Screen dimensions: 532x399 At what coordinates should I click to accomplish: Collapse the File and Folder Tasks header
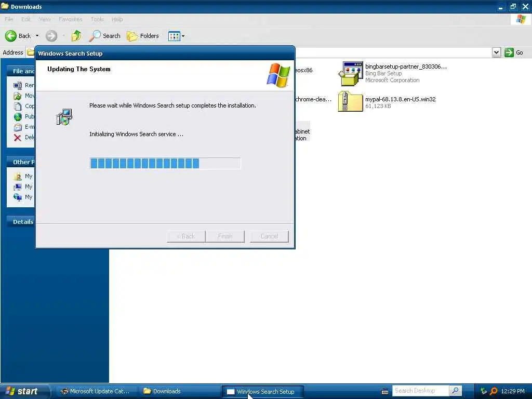pos(21,71)
